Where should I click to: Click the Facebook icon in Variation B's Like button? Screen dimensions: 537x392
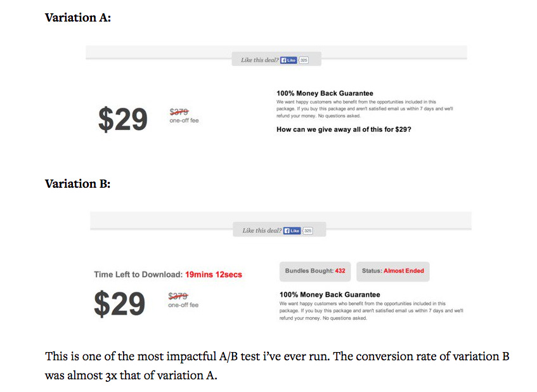pos(288,230)
